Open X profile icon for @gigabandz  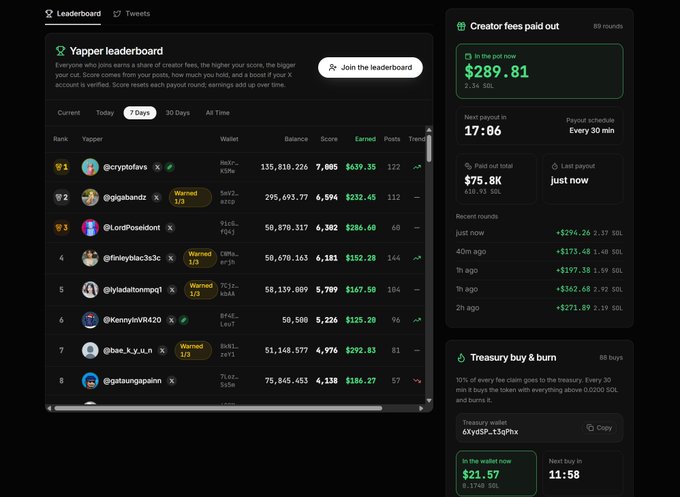point(156,197)
